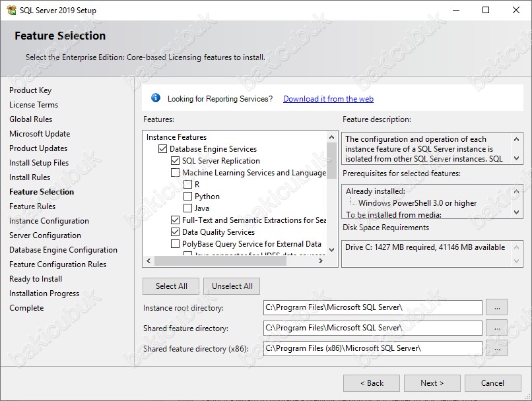This screenshot has width=532, height=401.
Task: Click the SQL Server Setup title bar icon
Action: (11, 10)
